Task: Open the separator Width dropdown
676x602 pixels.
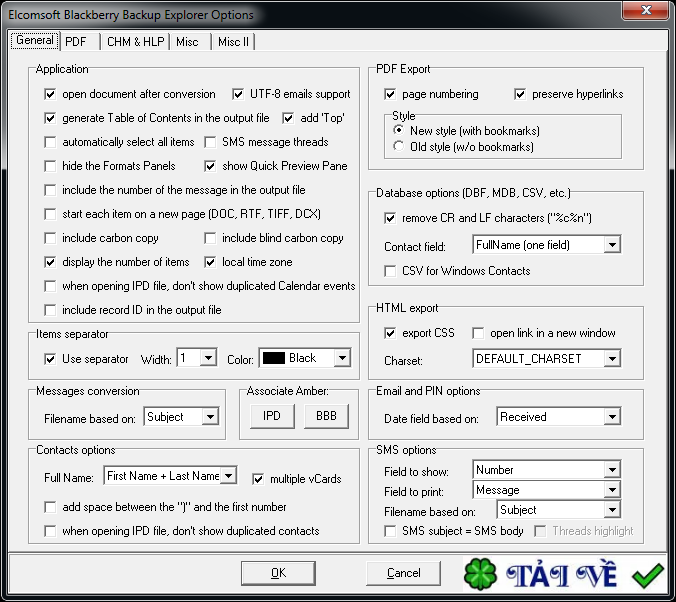Action: pyautogui.click(x=208, y=358)
